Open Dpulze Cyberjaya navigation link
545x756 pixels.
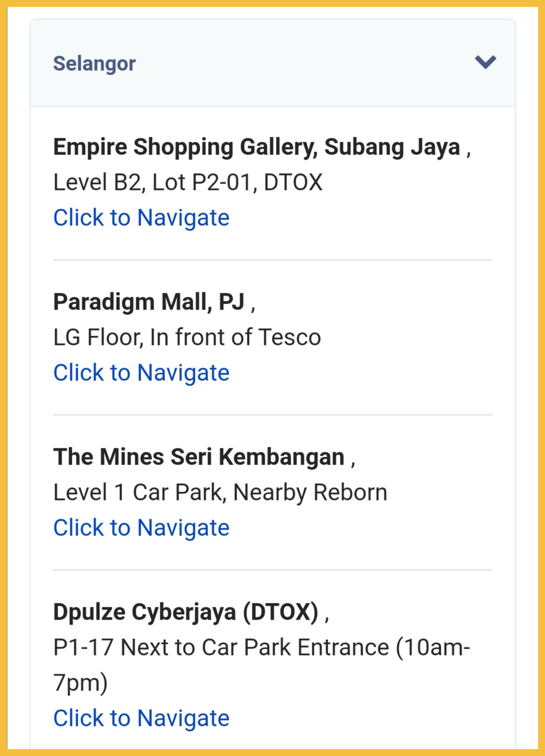[141, 718]
